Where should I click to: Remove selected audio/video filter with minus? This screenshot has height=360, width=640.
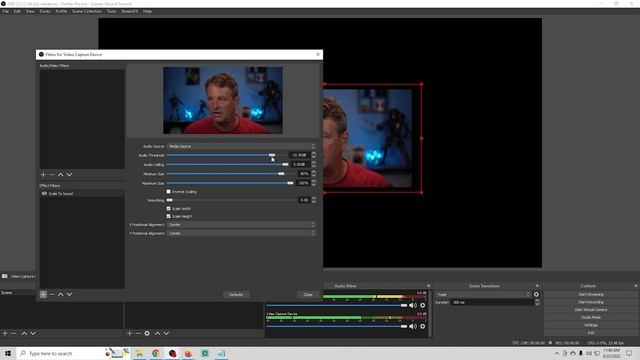(x=52, y=175)
